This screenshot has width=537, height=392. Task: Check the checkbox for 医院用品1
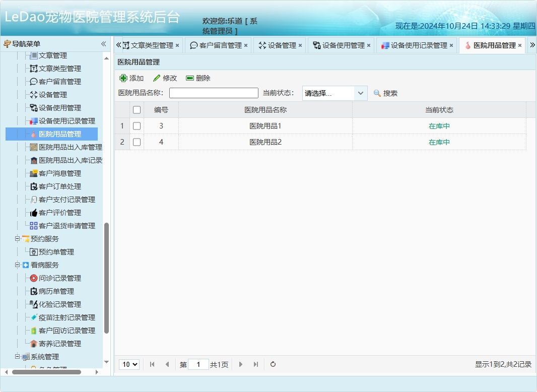(137, 125)
